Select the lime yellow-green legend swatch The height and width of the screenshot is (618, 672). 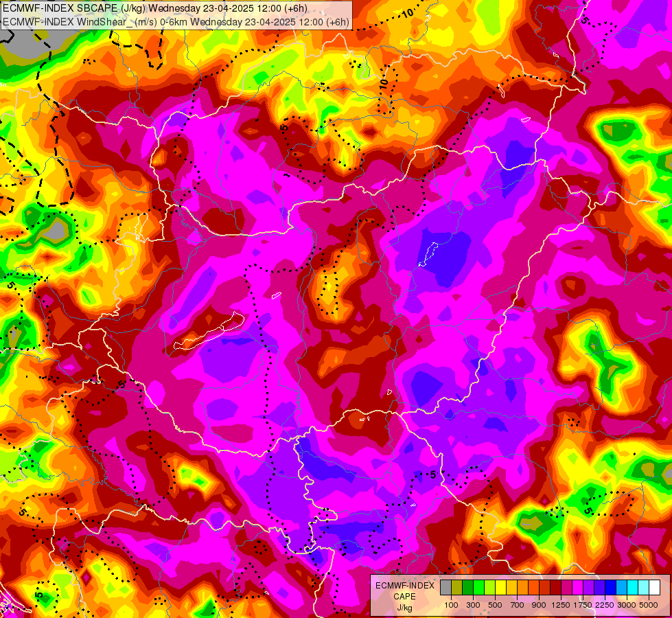coord(490,587)
